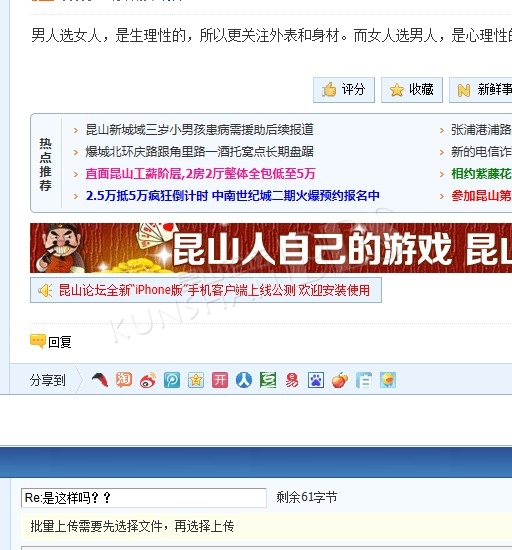Open 昆山新城域三岁小男孩 news link
Screen dimensions: 512x550
200,130
